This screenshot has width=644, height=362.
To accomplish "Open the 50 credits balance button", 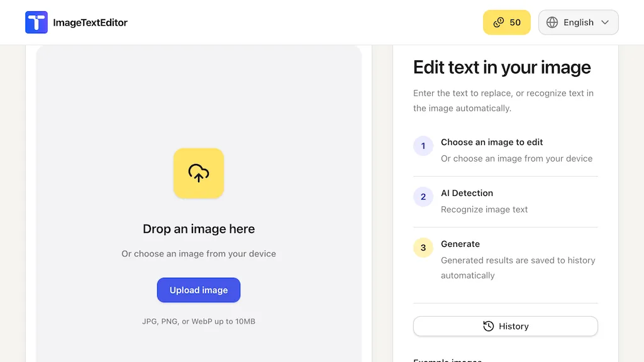I will tap(506, 22).
